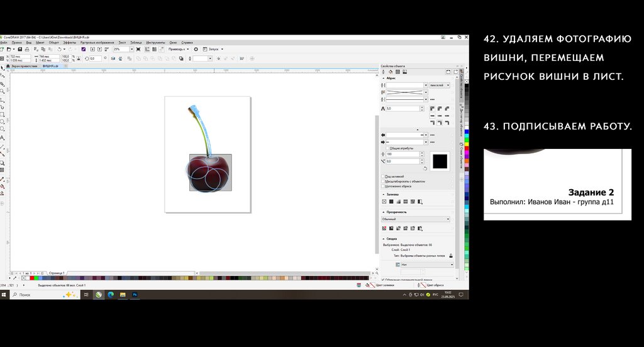
Task: Toggle Общие атрибуты checkbox
Action: click(x=387, y=148)
